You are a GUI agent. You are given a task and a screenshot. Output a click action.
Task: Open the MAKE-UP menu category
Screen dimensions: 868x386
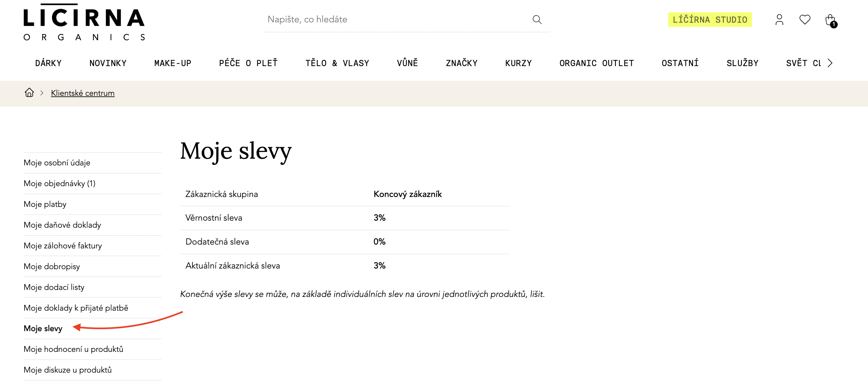173,63
